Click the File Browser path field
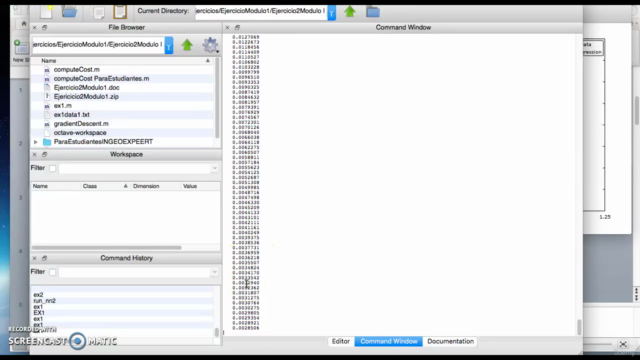The height and width of the screenshot is (360, 640). pyautogui.click(x=98, y=44)
